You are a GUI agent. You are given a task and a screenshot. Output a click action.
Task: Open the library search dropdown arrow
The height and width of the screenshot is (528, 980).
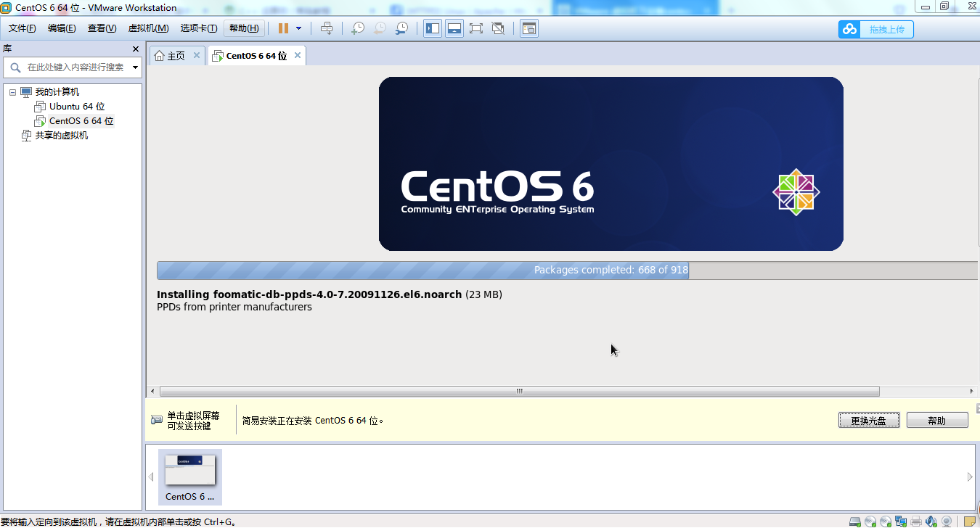[x=135, y=67]
